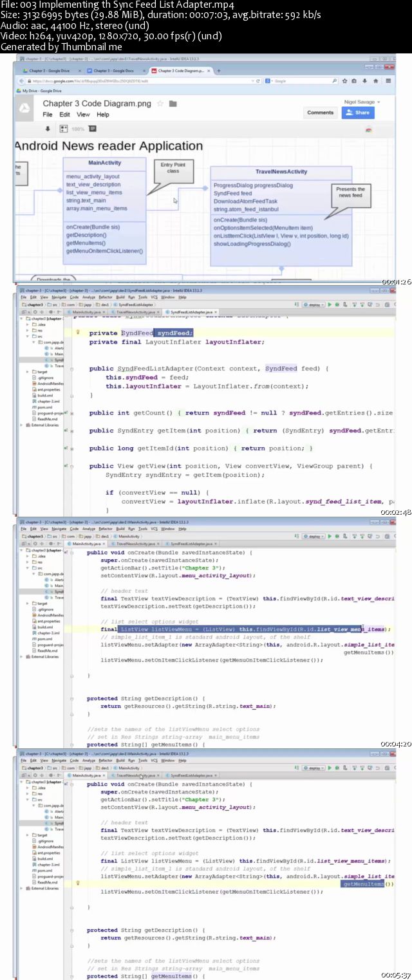Image resolution: width=412 pixels, height=980 pixels.
Task: Click lightbulb left of highlighted getMenuItems line
Action: click(x=78, y=884)
